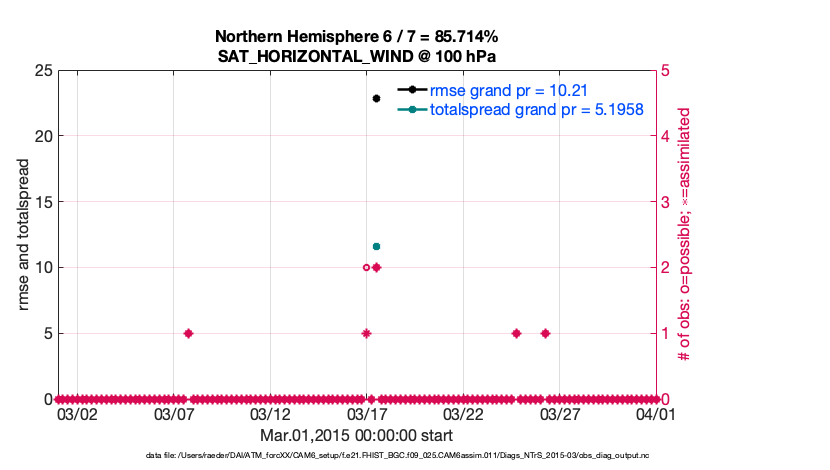Viewport: 830px width, 470px height.
Task: Click the 'rmse and totalspread' y-axis label
Action: pos(24,233)
